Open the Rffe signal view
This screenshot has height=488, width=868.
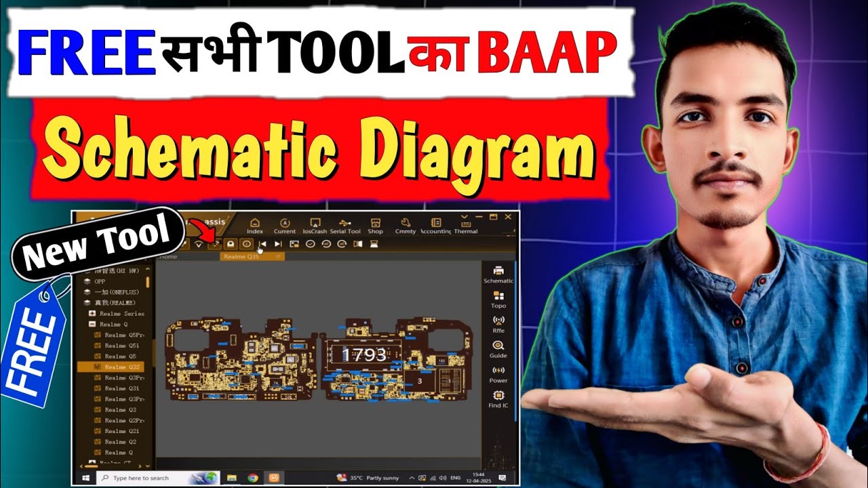coord(498,324)
